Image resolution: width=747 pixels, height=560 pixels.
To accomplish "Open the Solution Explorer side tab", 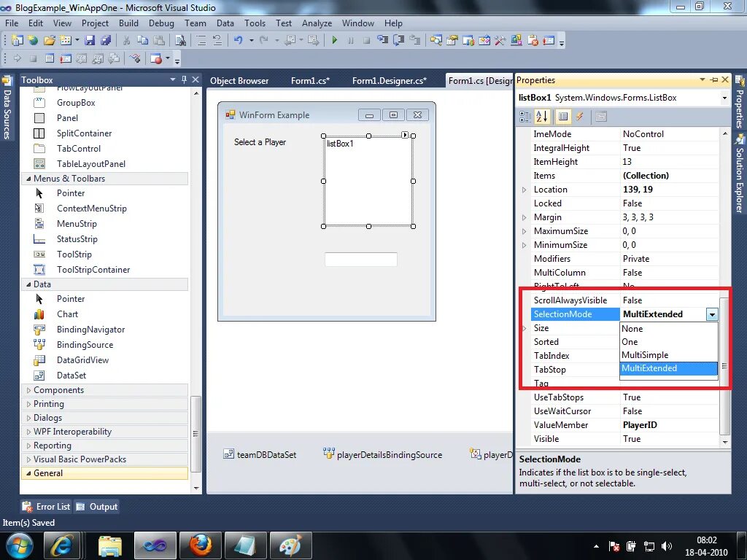I will pos(740,173).
